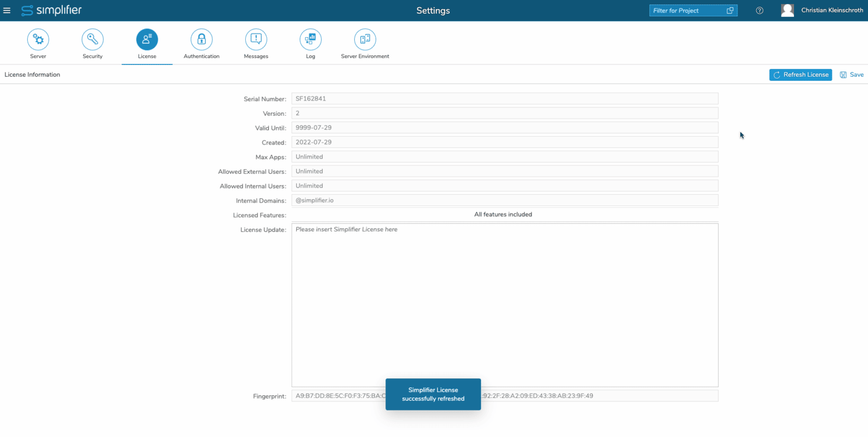The height and width of the screenshot is (437, 868).
Task: Click into the License Update text area
Action: click(505, 305)
